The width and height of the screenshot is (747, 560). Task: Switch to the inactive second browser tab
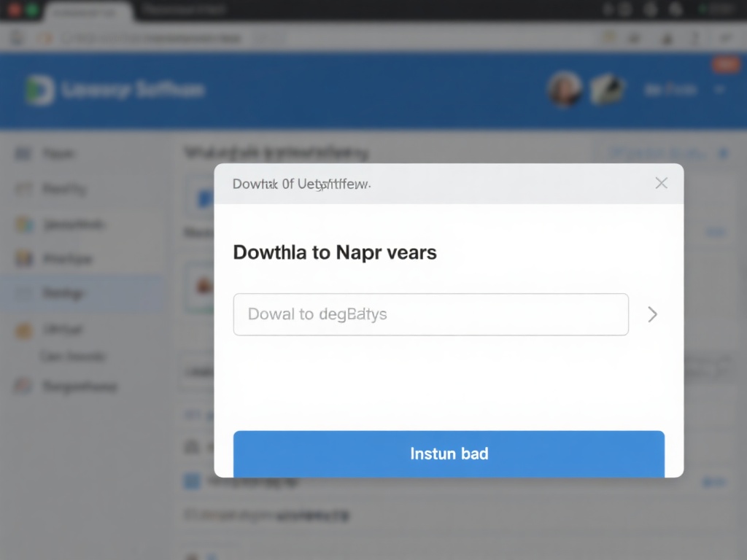click(182, 10)
